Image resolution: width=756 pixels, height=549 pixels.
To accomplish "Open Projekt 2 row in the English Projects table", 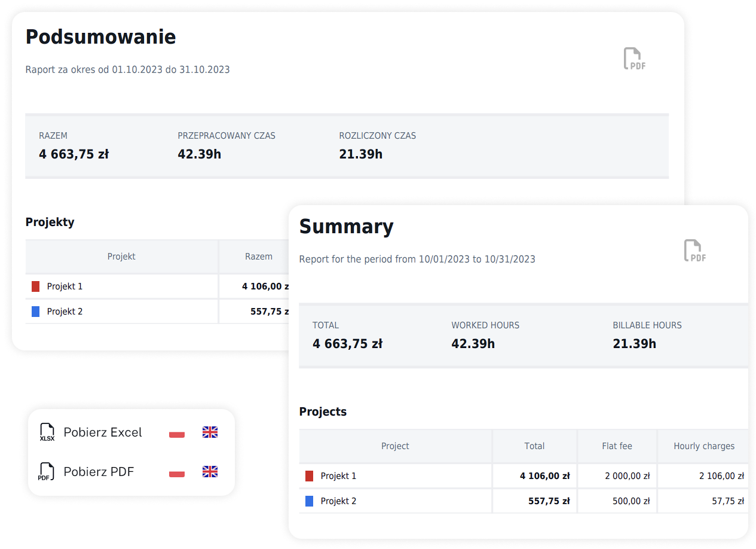I will [x=338, y=501].
